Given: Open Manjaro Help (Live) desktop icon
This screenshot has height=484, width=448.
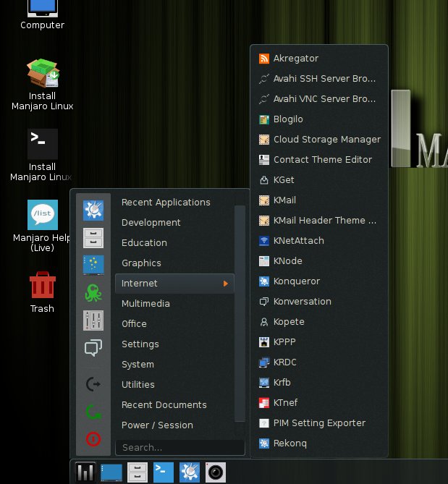Looking at the screenshot, I should coord(42,216).
